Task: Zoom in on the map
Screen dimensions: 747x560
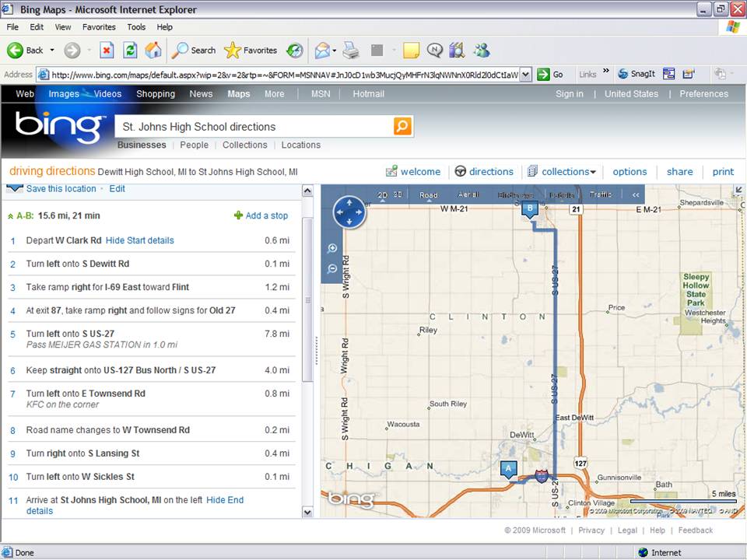Action: point(332,248)
